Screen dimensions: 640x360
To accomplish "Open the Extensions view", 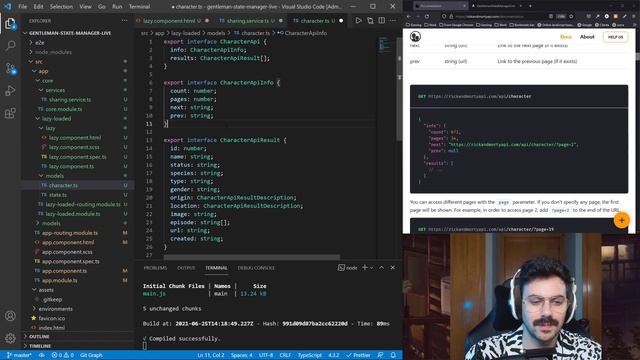I will [x=10, y=113].
